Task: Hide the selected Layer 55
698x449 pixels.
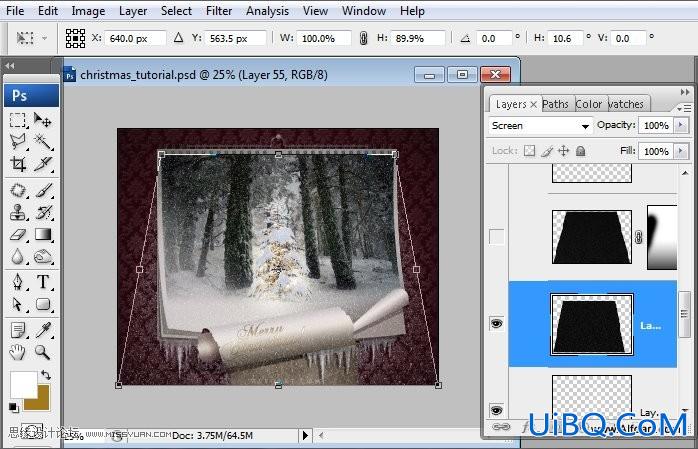Action: point(496,324)
